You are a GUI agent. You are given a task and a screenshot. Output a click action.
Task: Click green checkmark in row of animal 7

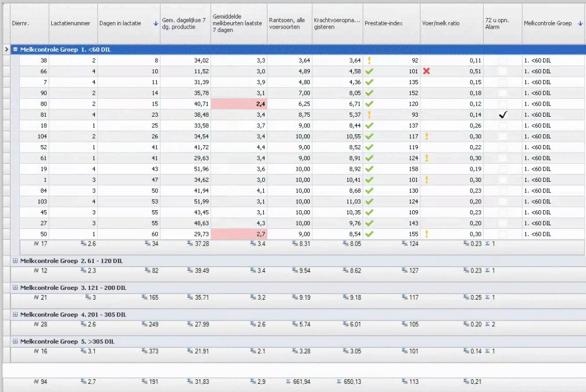pos(369,82)
